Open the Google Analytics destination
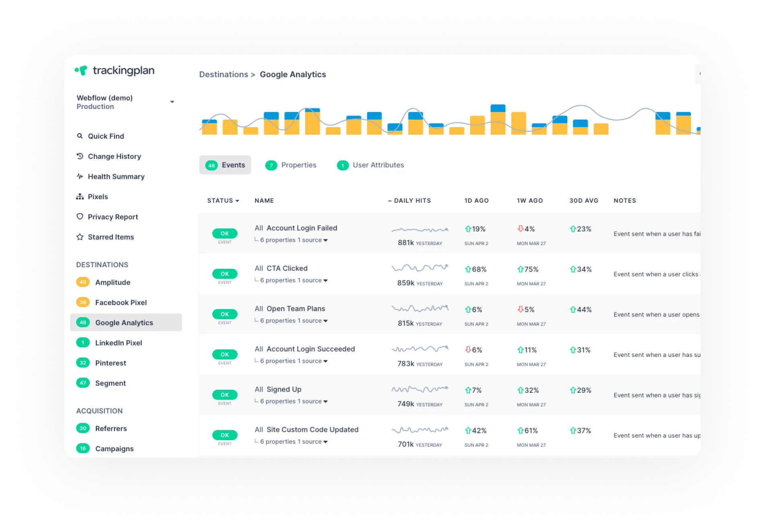Screen dimensions: 765x532 (x=124, y=322)
